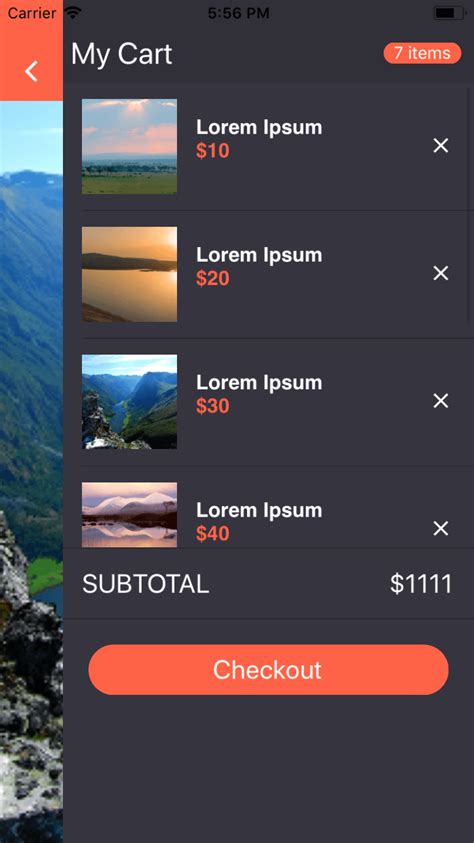Open the mountain valley river thumbnail
Screen dimensions: 474x843
click(x=130, y=402)
